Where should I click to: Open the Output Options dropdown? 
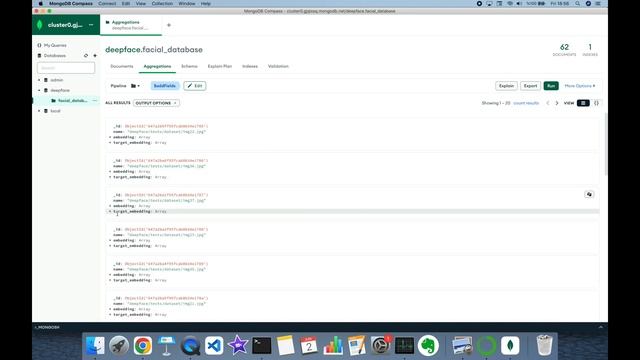(x=156, y=103)
